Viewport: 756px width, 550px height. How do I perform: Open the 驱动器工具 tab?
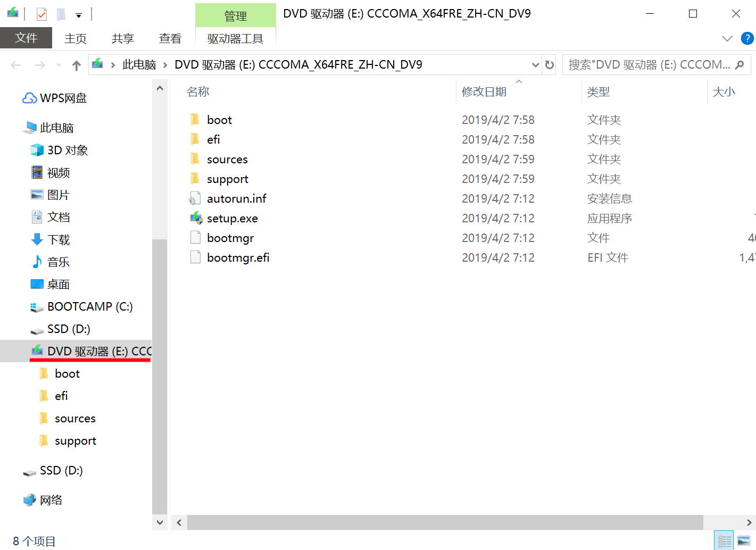click(x=236, y=38)
